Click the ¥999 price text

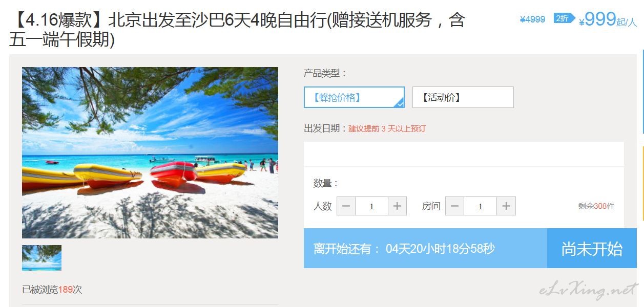coord(597,19)
